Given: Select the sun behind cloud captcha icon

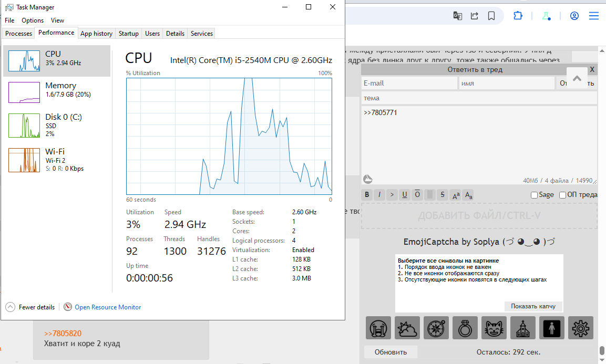Looking at the screenshot, I should point(407,328).
